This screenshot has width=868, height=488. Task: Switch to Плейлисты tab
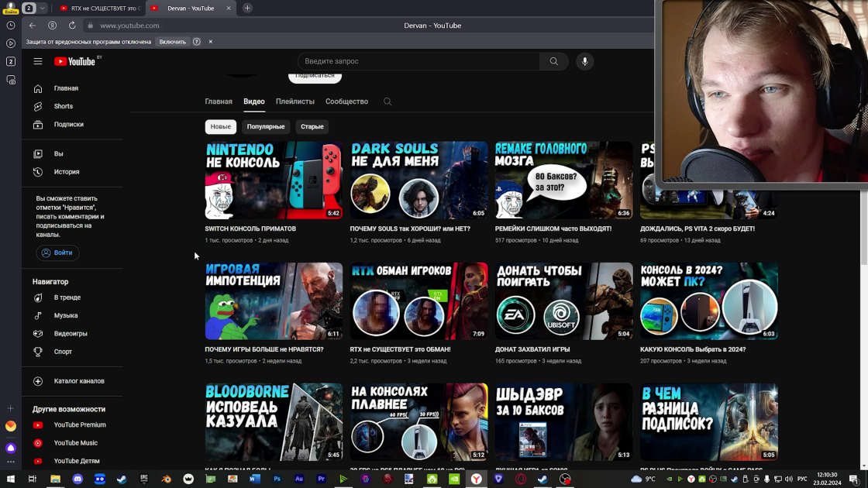click(295, 101)
